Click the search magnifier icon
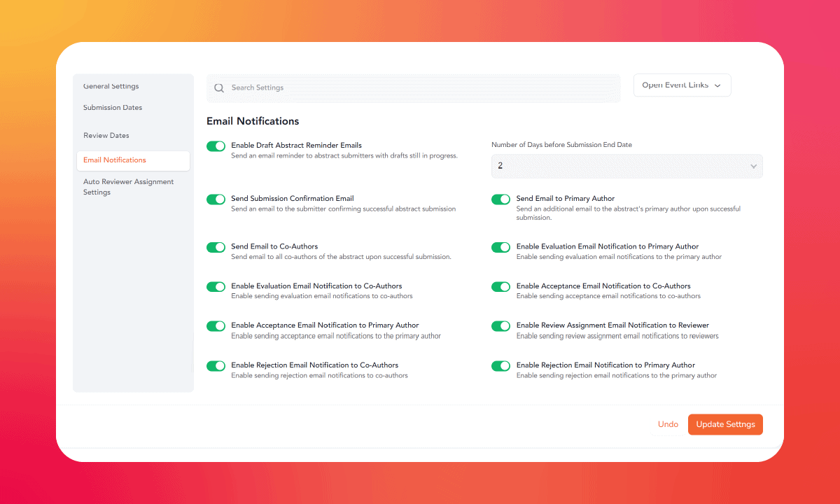Image resolution: width=840 pixels, height=504 pixels. pos(219,87)
